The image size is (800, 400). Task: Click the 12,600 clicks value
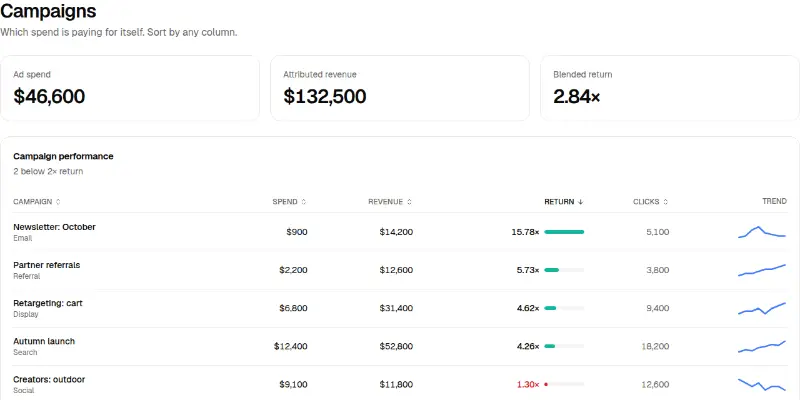click(x=656, y=384)
